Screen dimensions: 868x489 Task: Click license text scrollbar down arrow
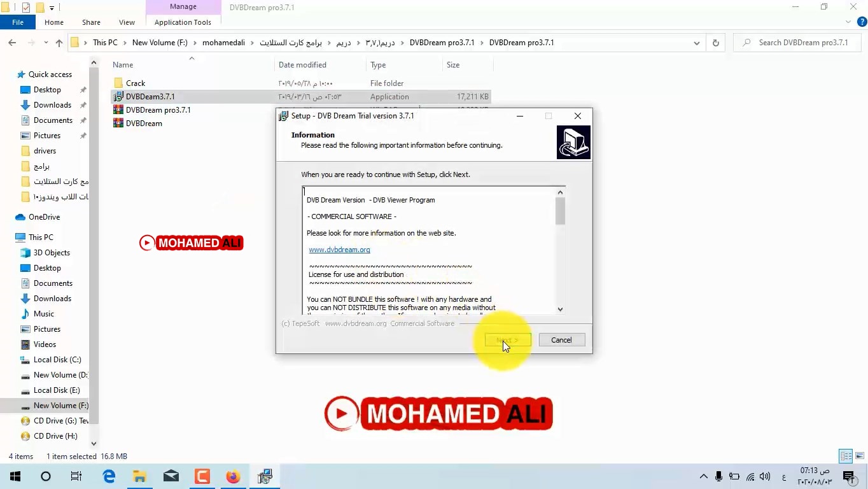pyautogui.click(x=560, y=309)
